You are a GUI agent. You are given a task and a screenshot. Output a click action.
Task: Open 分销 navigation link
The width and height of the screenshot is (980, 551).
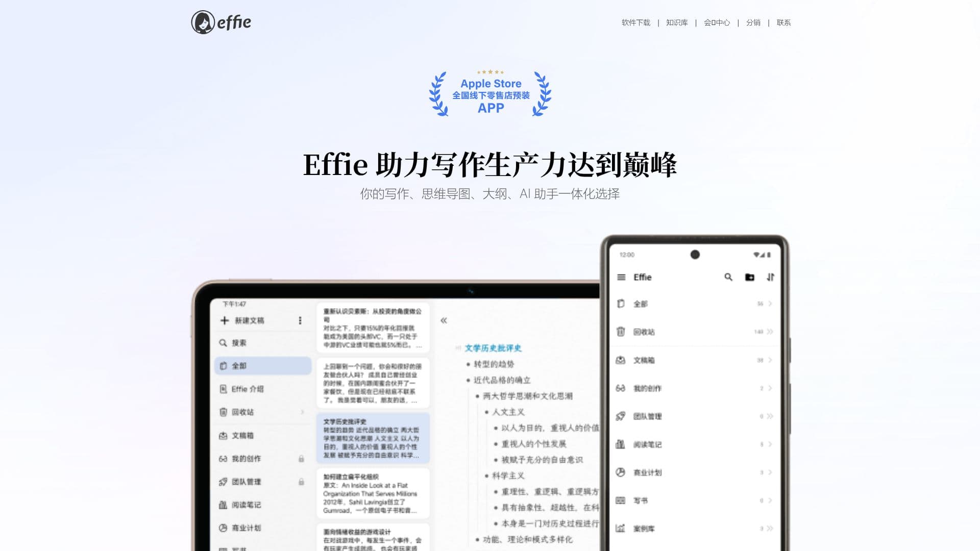pos(753,22)
